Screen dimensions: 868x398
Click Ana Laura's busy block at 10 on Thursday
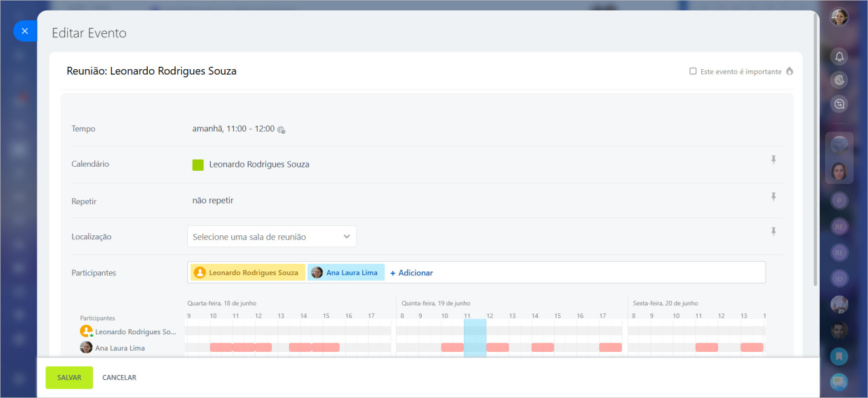[x=452, y=347]
